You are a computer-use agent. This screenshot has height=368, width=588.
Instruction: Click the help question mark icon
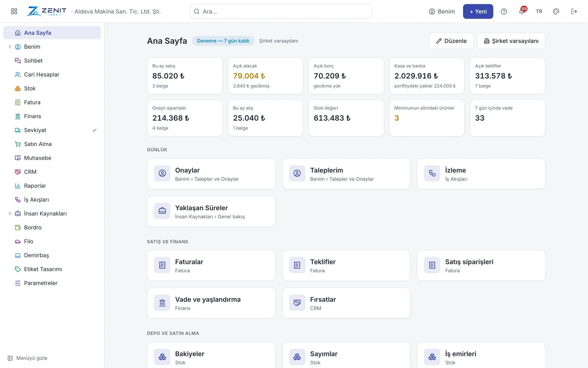click(x=504, y=11)
